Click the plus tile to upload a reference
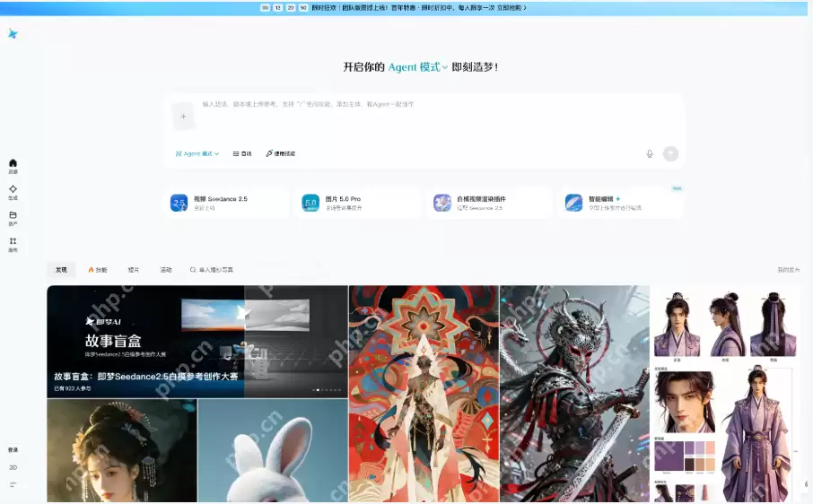 coord(183,117)
